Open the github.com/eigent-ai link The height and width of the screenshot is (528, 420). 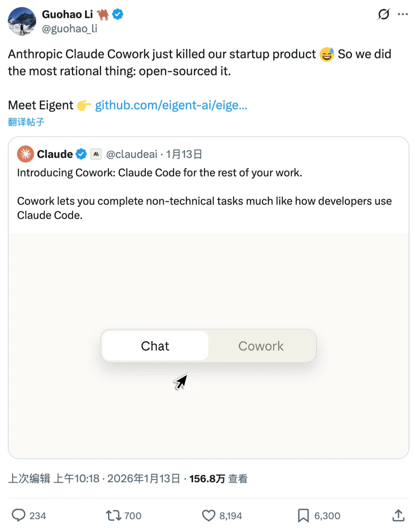(x=170, y=105)
